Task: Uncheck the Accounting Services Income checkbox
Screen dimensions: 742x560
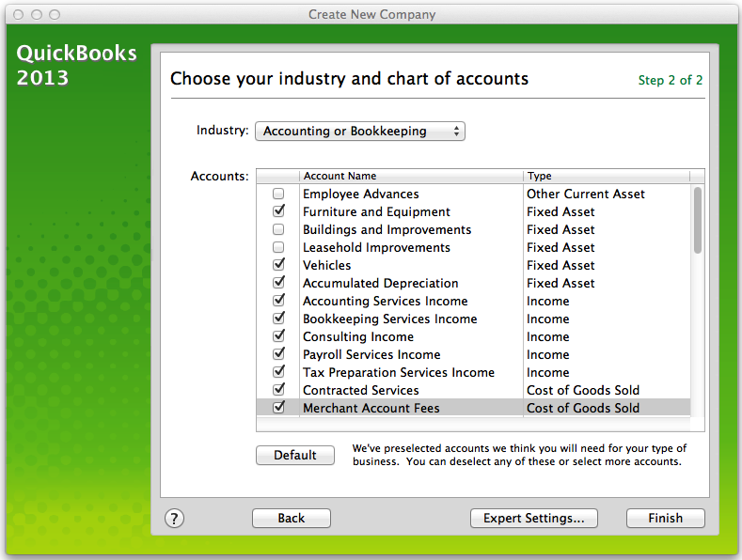Action: (278, 301)
